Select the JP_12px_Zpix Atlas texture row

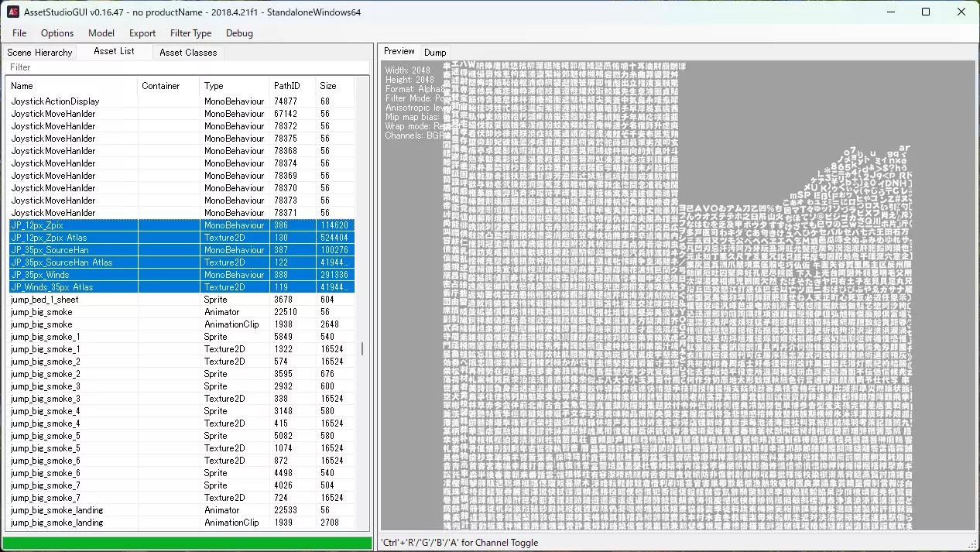coord(181,238)
